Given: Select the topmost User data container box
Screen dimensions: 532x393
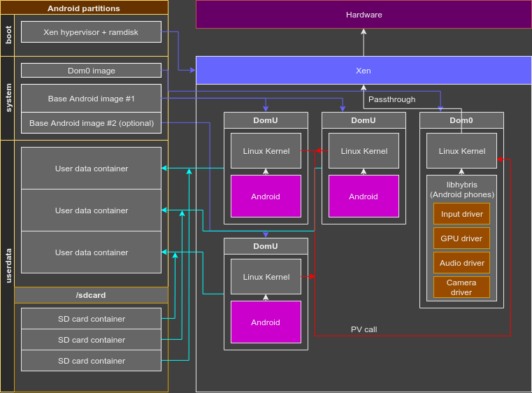Looking at the screenshot, I should click(91, 169).
